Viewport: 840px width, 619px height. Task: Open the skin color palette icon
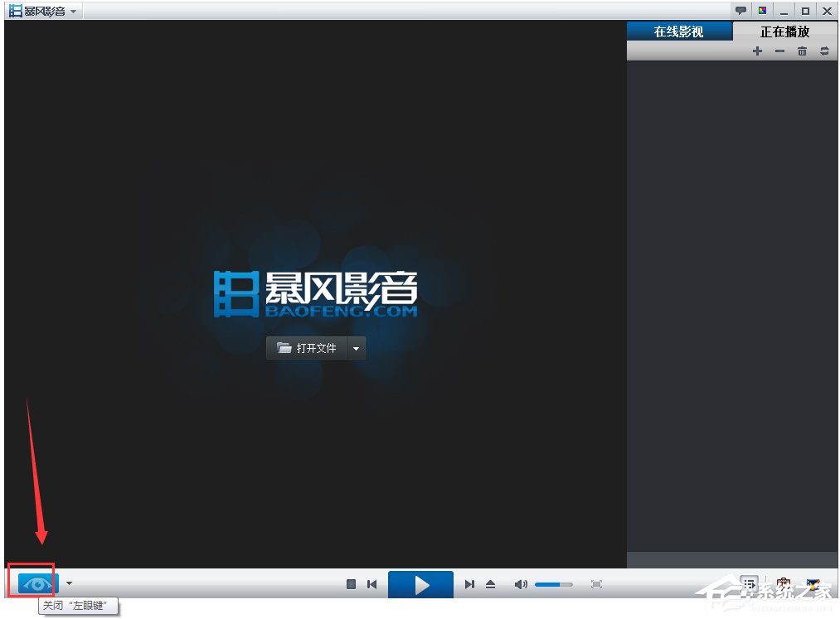(762, 11)
